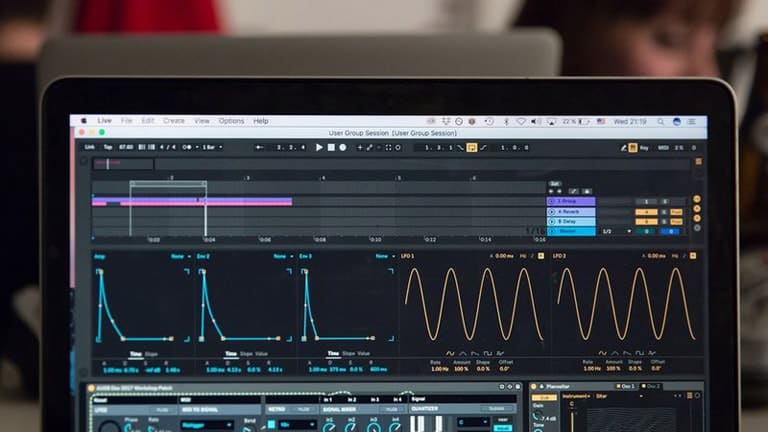
Task: Toggle the Metronome icon
Action: pyautogui.click(x=187, y=147)
